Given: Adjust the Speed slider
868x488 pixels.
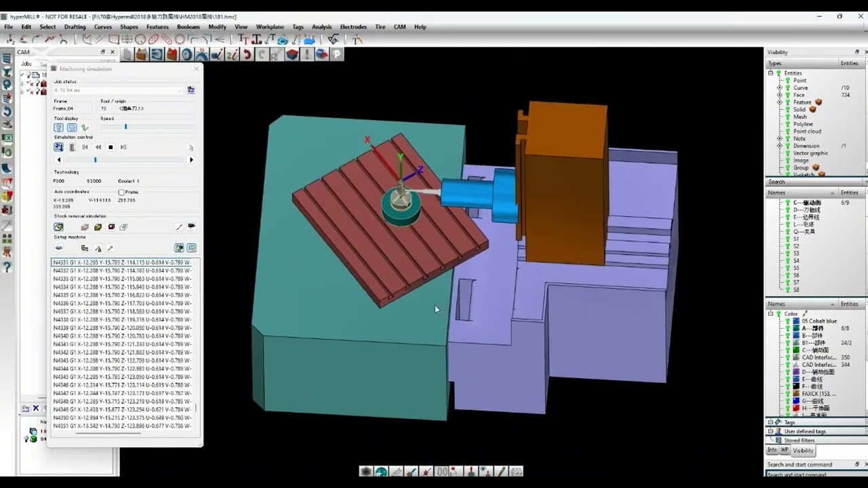Looking at the screenshot, I should click(125, 127).
